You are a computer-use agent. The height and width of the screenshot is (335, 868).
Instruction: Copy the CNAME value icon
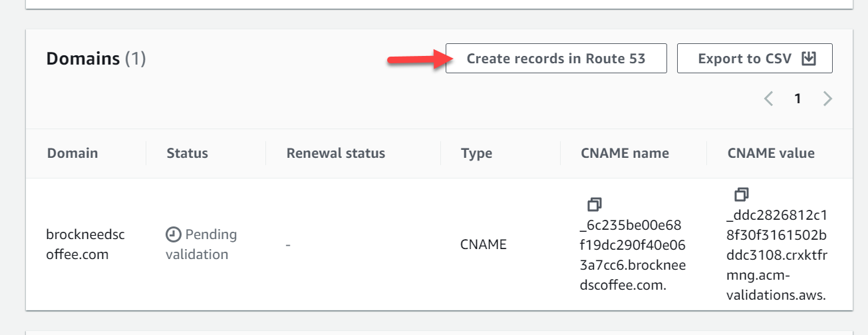[x=741, y=194]
